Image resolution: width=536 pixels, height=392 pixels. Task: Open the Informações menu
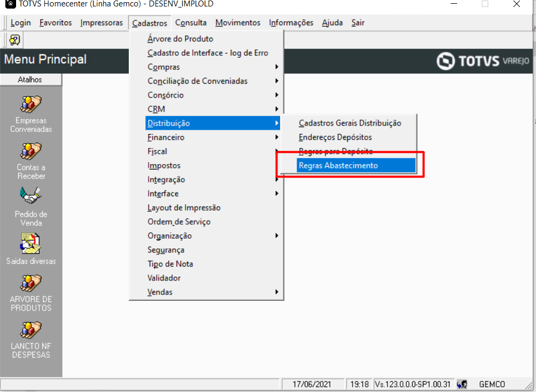point(291,23)
